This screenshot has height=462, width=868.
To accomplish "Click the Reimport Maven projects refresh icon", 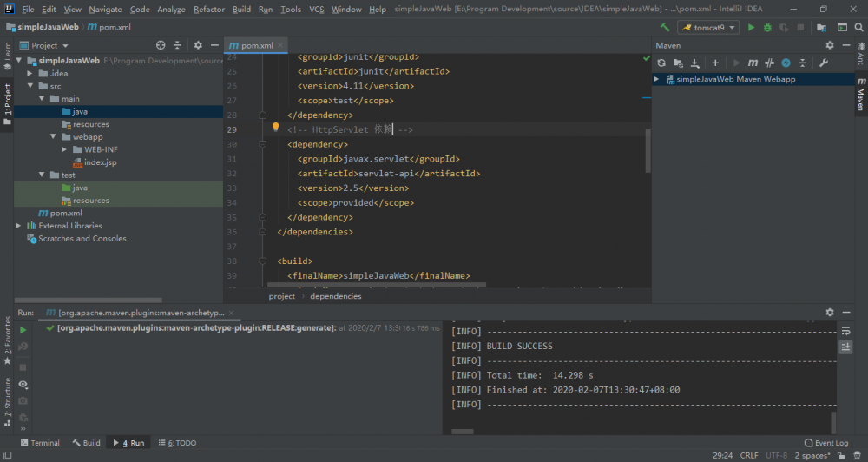I will [661, 63].
